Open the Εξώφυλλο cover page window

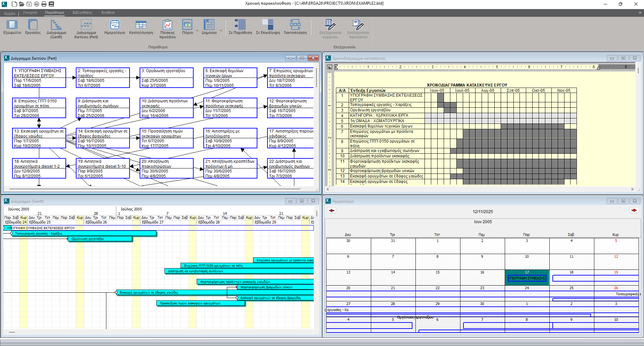12,27
